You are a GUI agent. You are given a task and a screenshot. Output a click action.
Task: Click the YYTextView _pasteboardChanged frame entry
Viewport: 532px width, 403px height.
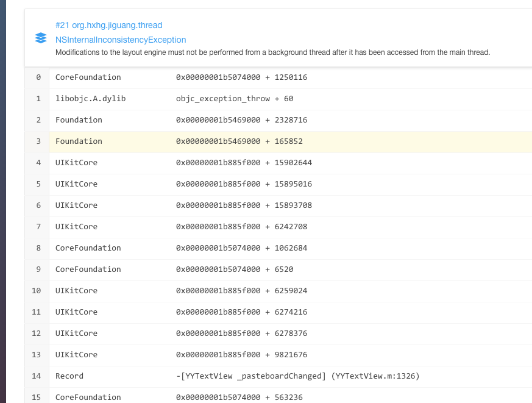(x=297, y=376)
